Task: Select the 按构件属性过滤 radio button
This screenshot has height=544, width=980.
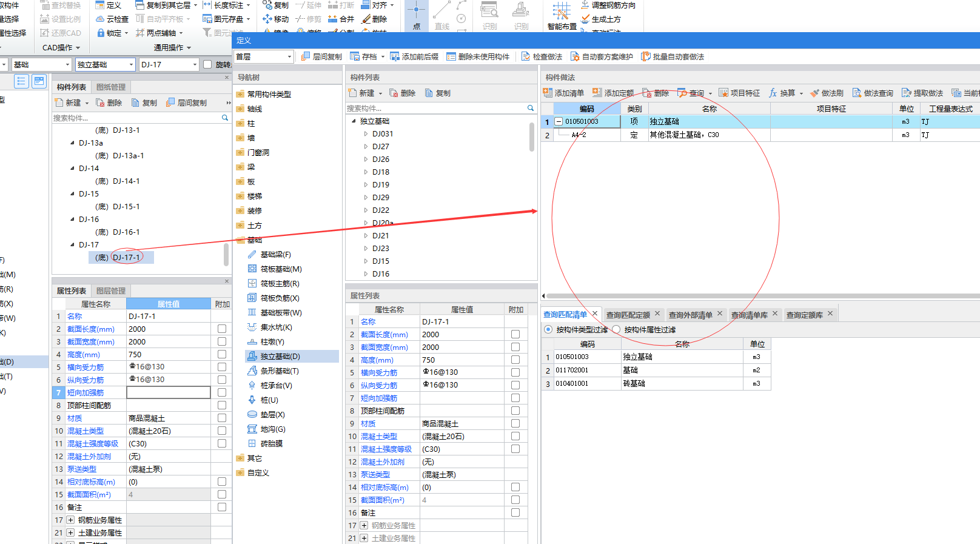Action: point(616,329)
